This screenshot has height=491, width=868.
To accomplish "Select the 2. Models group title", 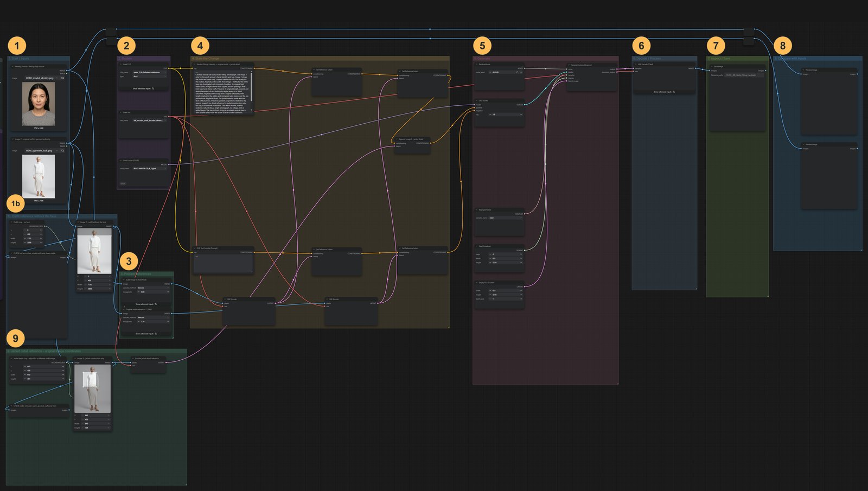I will pyautogui.click(x=125, y=59).
